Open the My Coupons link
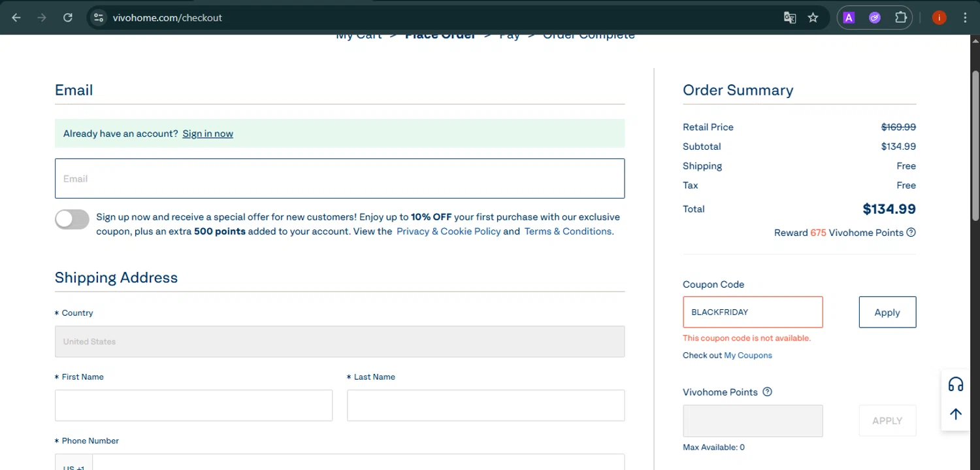 748,356
